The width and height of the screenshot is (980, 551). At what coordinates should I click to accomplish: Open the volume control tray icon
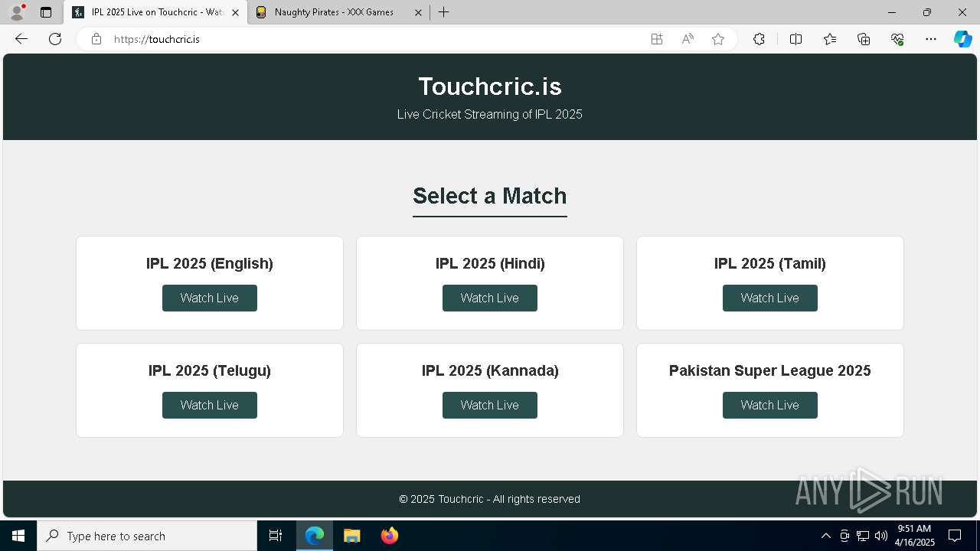(881, 536)
